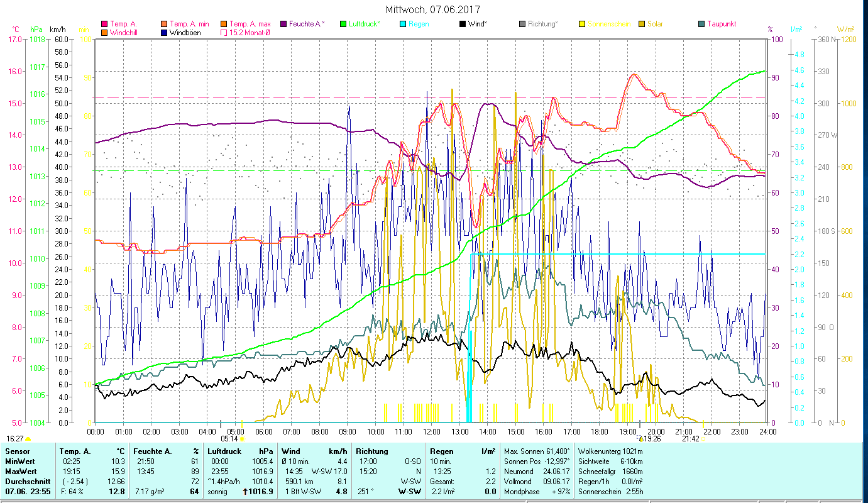This screenshot has height=503, width=868.
Task: Click the cyan Regen legend swatch
Action: point(402,24)
